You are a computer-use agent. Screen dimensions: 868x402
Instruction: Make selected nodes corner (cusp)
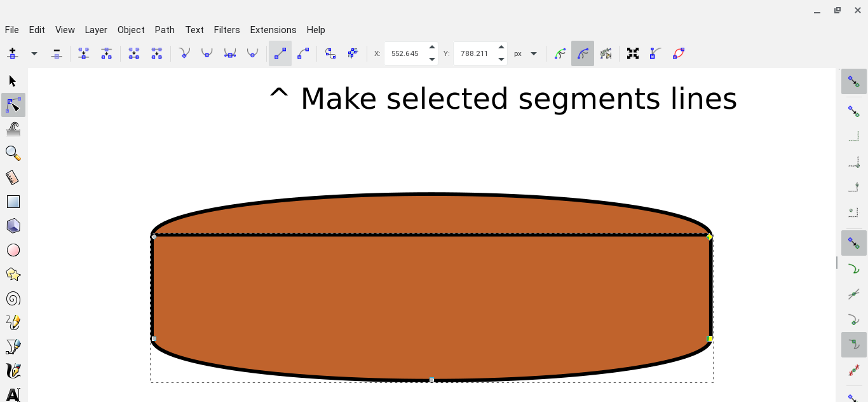(184, 53)
